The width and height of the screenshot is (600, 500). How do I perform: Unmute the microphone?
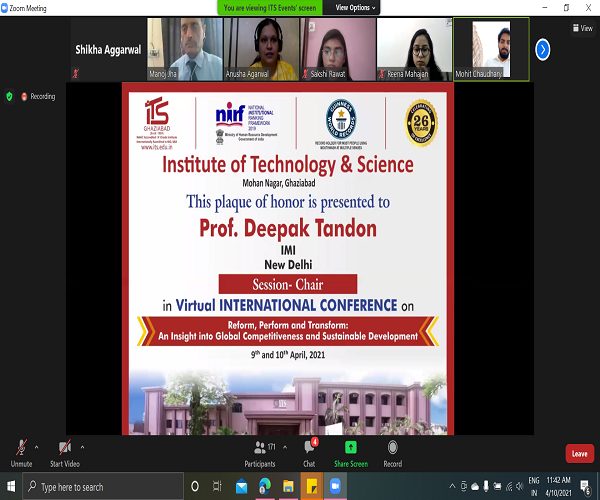coord(21,453)
